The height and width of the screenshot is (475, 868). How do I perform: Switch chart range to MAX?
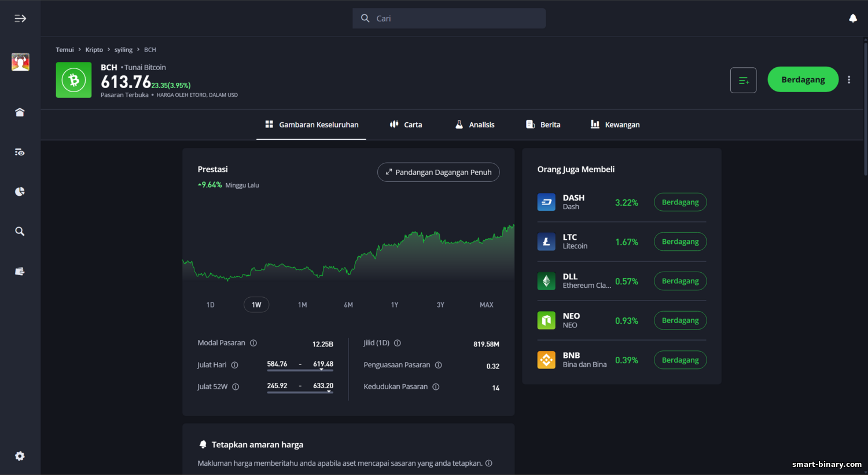(x=486, y=305)
